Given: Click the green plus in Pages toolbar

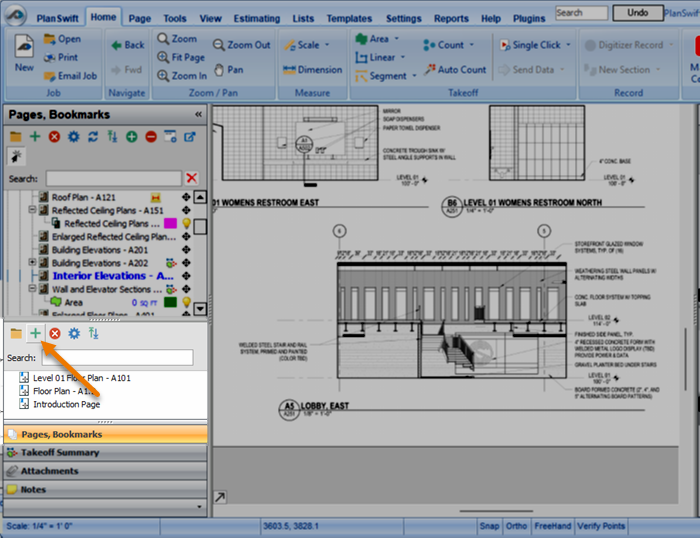Looking at the screenshot, I should point(35,137).
